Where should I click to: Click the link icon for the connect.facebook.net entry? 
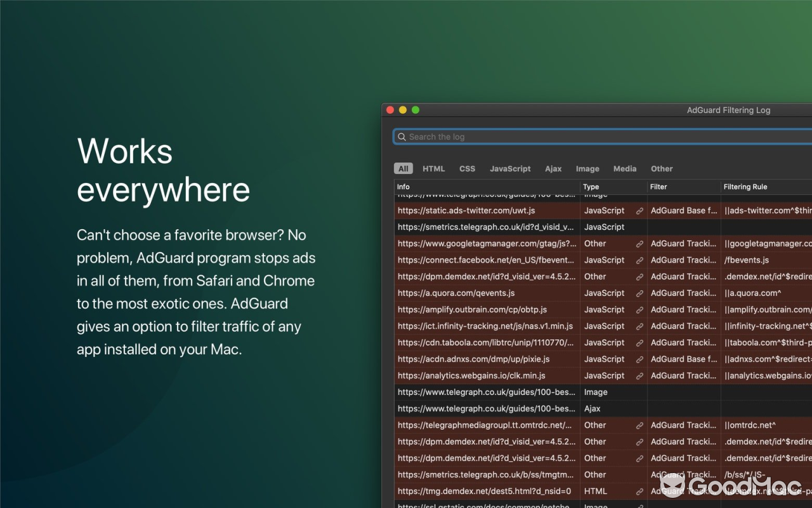tap(639, 260)
